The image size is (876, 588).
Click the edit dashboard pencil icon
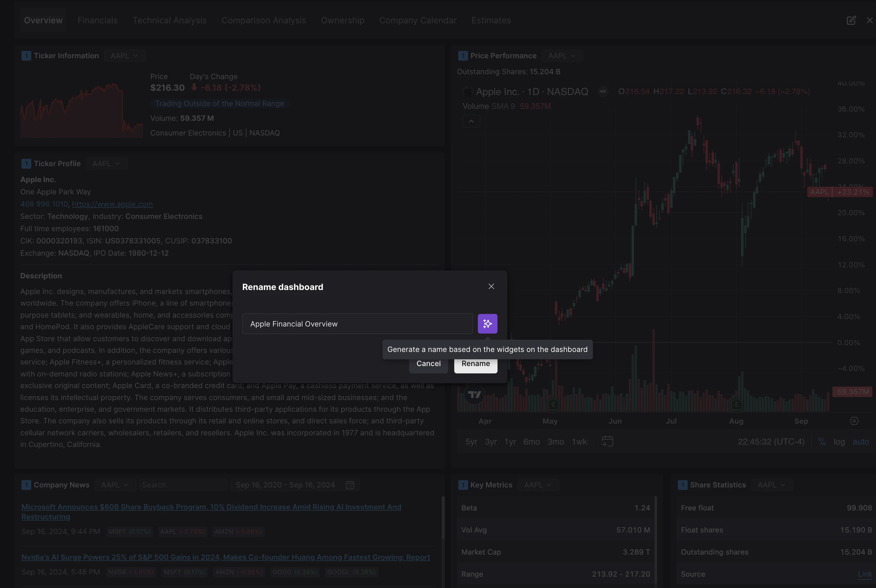click(851, 20)
